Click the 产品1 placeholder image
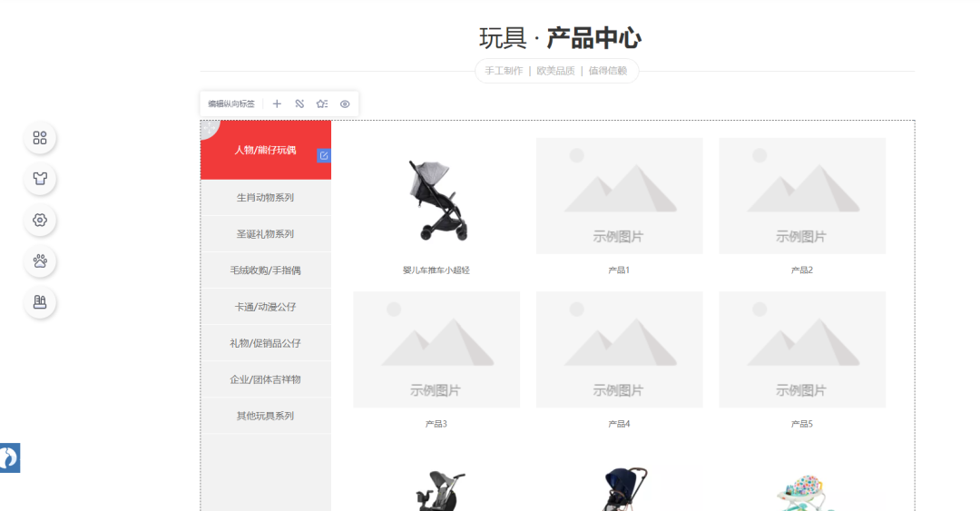Screen dimensions: 980x511 click(620, 196)
